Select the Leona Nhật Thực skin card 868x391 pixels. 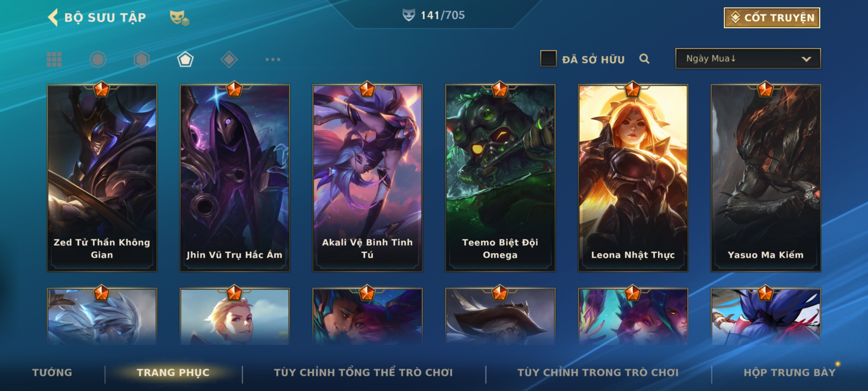click(633, 178)
